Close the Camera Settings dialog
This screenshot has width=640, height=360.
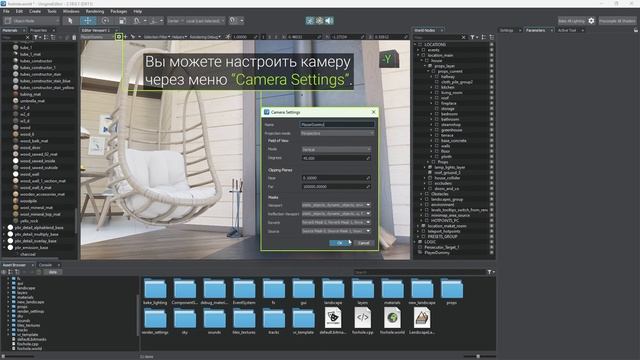(x=373, y=112)
